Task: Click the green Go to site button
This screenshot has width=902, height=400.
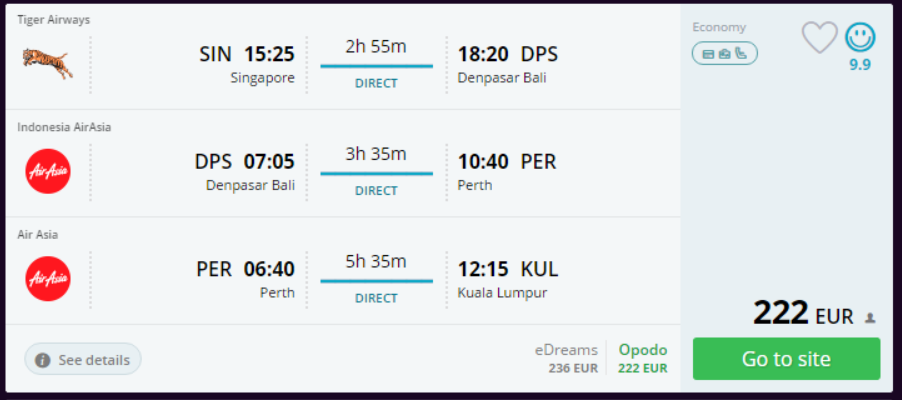Action: tap(786, 359)
